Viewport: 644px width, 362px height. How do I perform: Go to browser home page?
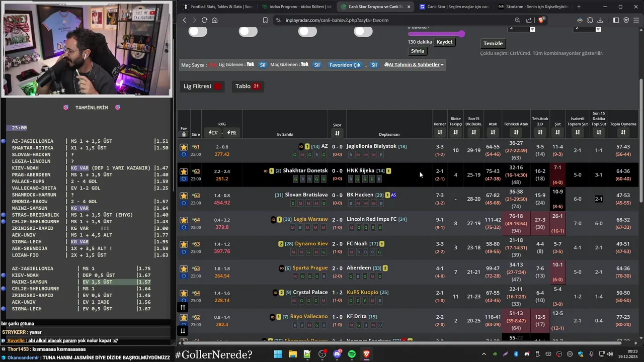pos(215,20)
